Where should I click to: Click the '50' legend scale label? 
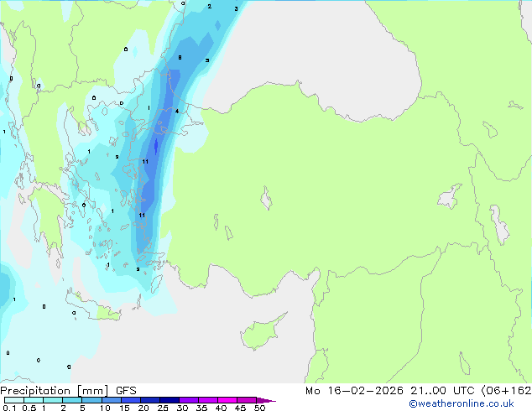pos(259,408)
